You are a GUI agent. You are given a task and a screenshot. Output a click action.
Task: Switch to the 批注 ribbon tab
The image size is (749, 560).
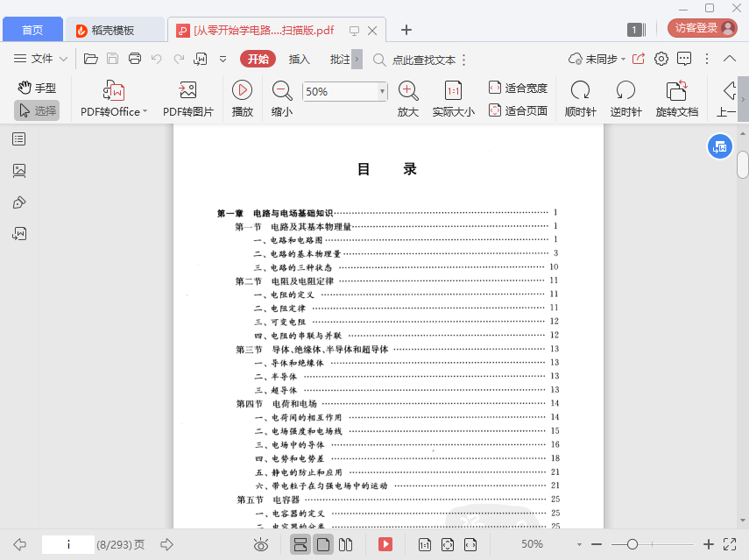[340, 60]
